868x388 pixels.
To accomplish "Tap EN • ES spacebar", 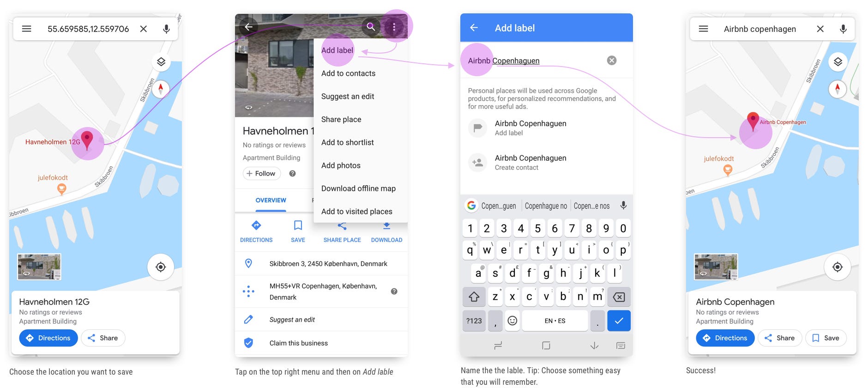I will (555, 321).
